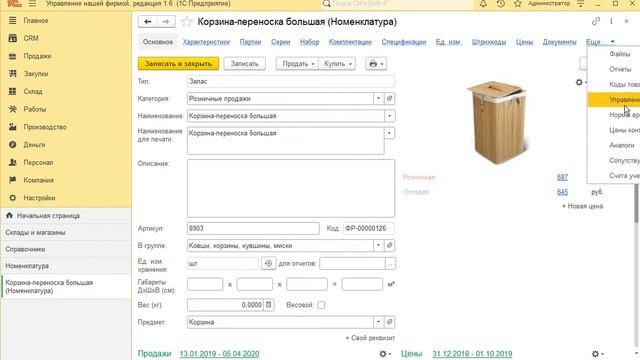Click the unit history icon next to шт
Viewport: 640px width, 360px height.
269,263
